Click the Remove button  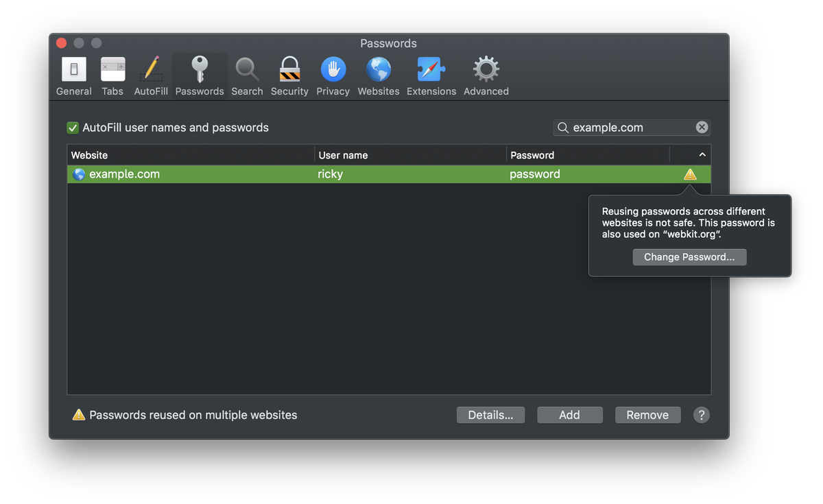[x=647, y=415]
